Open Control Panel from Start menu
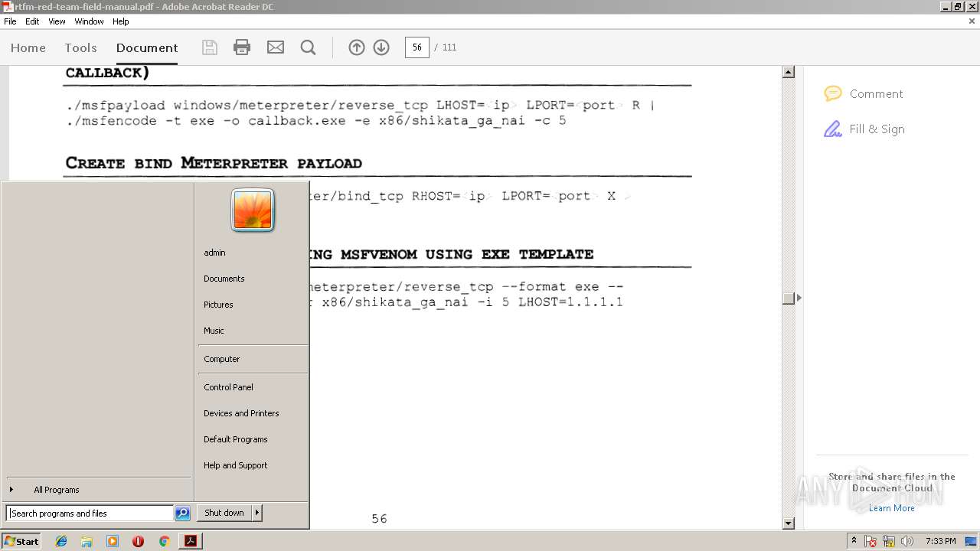This screenshot has width=980, height=551. click(228, 387)
